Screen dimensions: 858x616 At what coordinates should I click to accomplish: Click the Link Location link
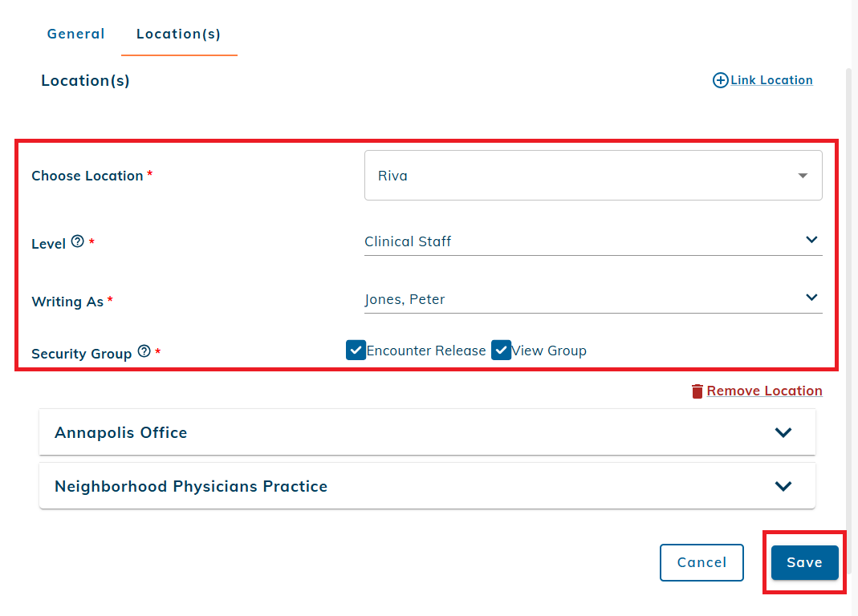click(x=771, y=80)
